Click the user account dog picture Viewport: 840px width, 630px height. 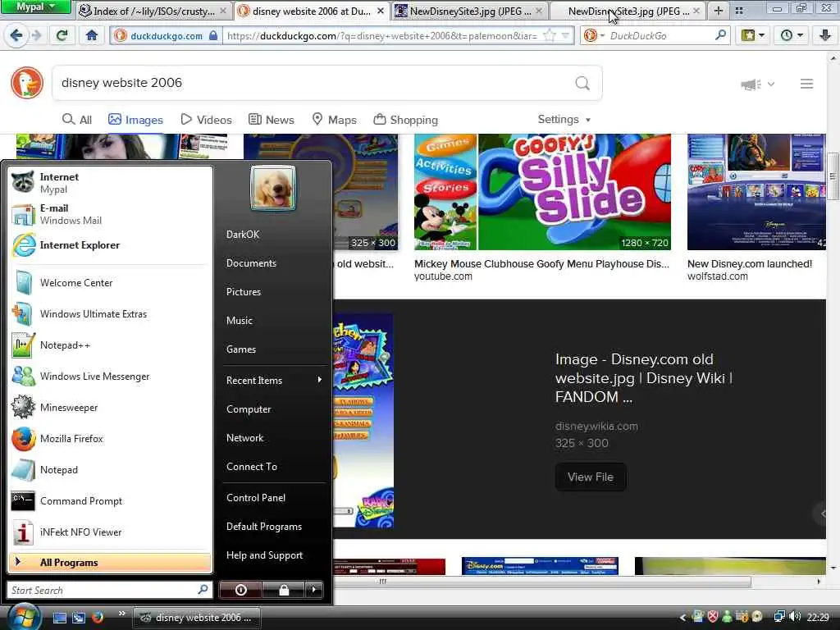click(273, 188)
